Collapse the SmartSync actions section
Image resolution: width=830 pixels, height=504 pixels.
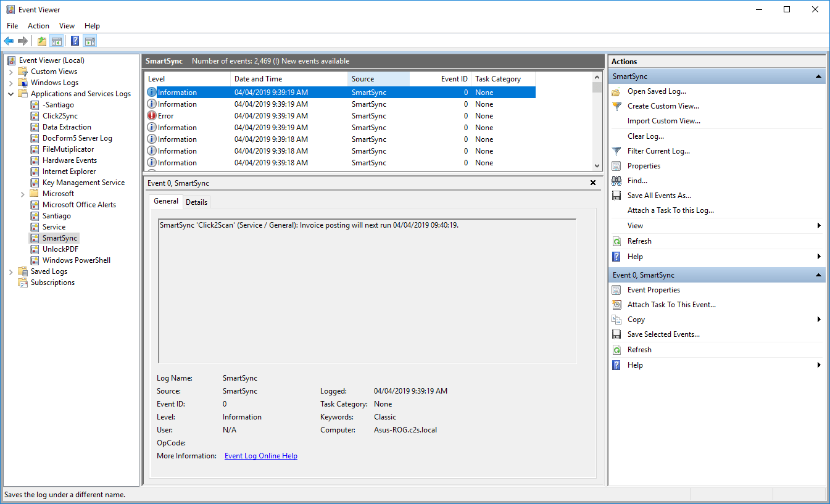[x=818, y=76]
